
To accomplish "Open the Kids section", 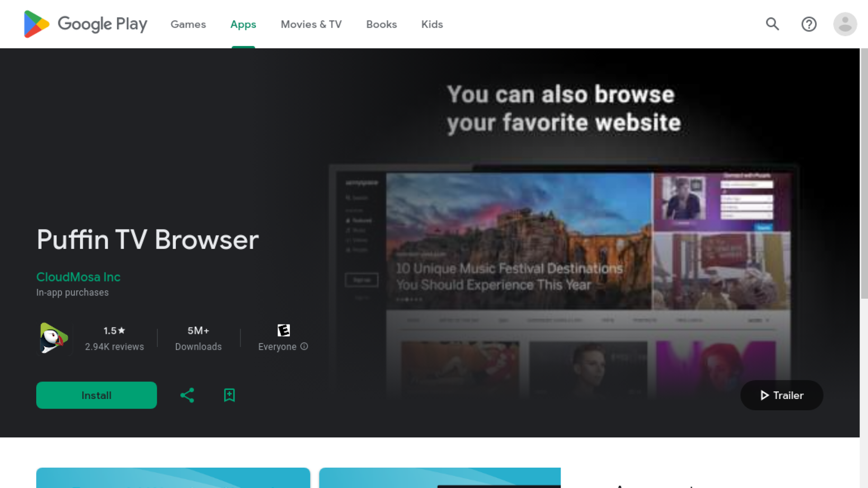I will 432,24.
